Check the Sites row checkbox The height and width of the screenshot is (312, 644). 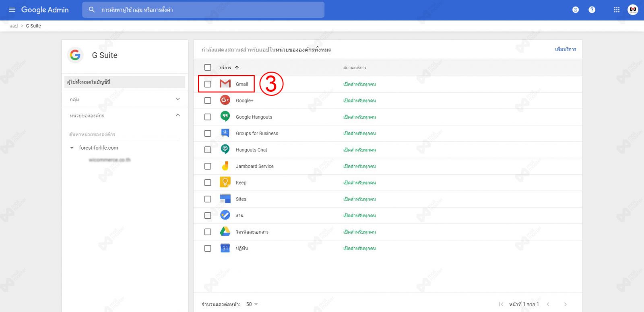[208, 199]
